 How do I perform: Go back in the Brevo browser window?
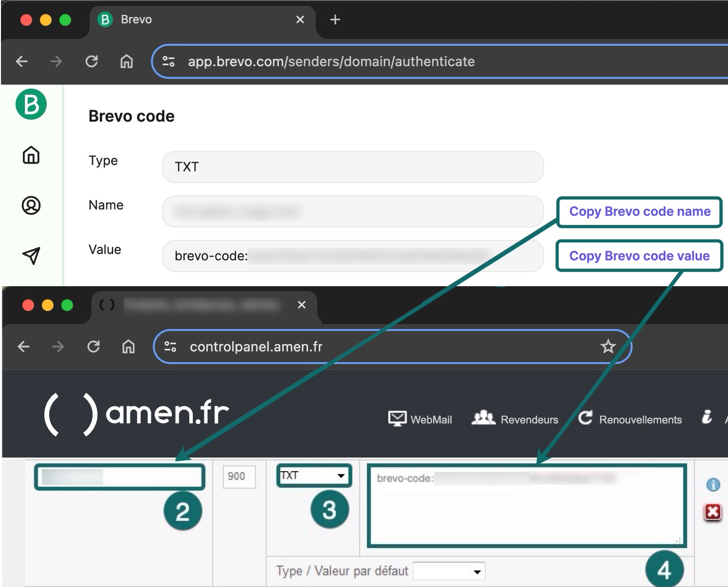pyautogui.click(x=22, y=61)
